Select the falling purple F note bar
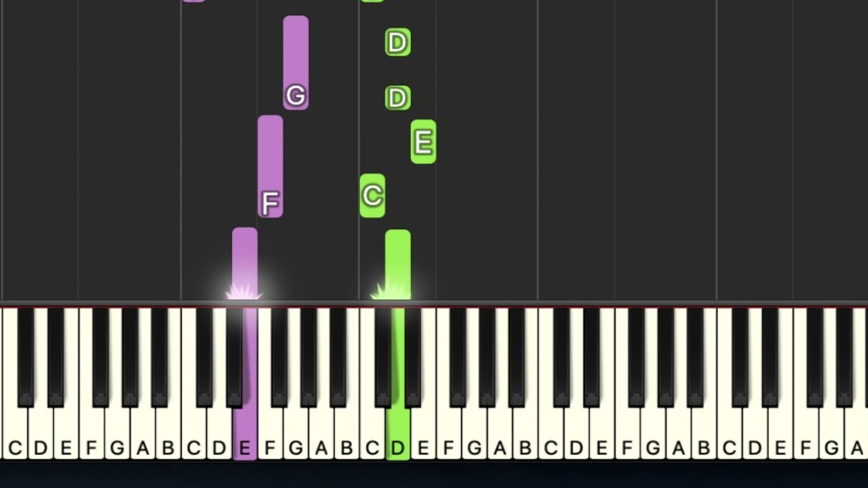This screenshot has width=868, height=488. pos(270,167)
